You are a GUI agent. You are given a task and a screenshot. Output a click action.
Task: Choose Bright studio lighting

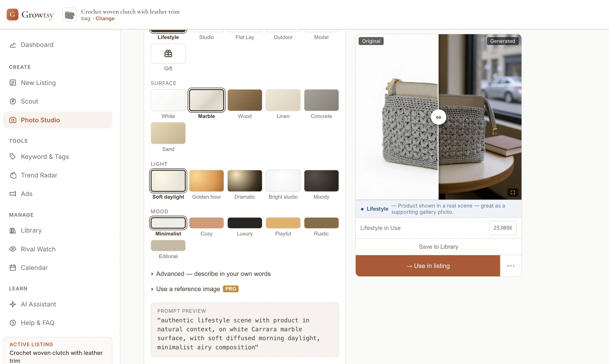point(283,181)
